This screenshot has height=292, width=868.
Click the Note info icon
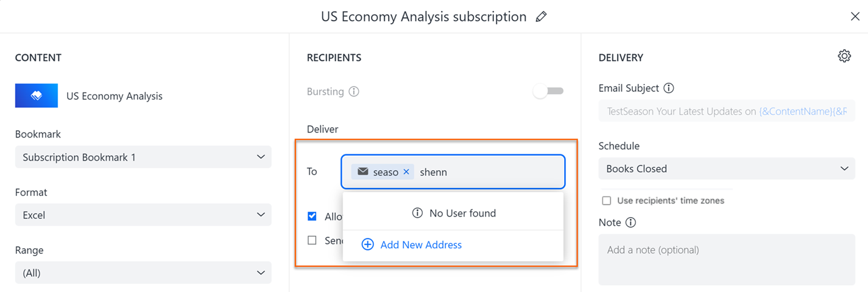point(631,223)
